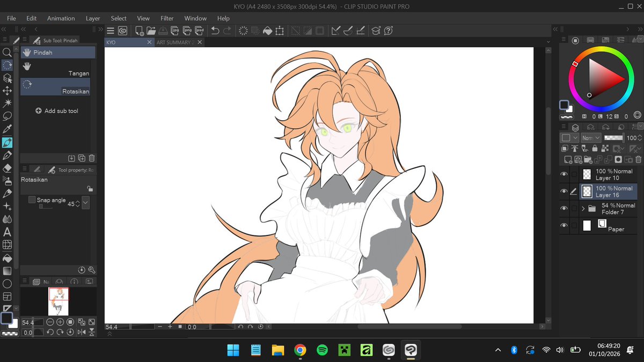The image size is (644, 362).
Task: Open the Filter menu
Action: click(x=167, y=18)
